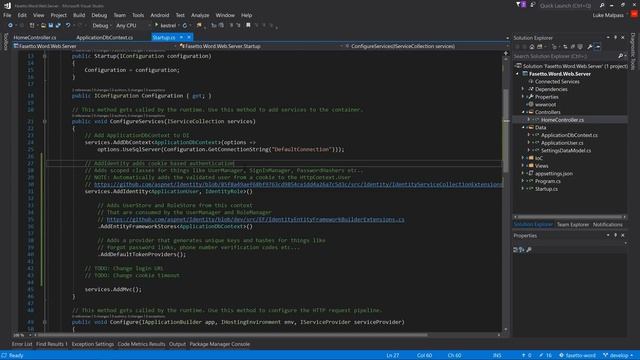Collapse the ConfigureServices method outline

tap(44, 121)
